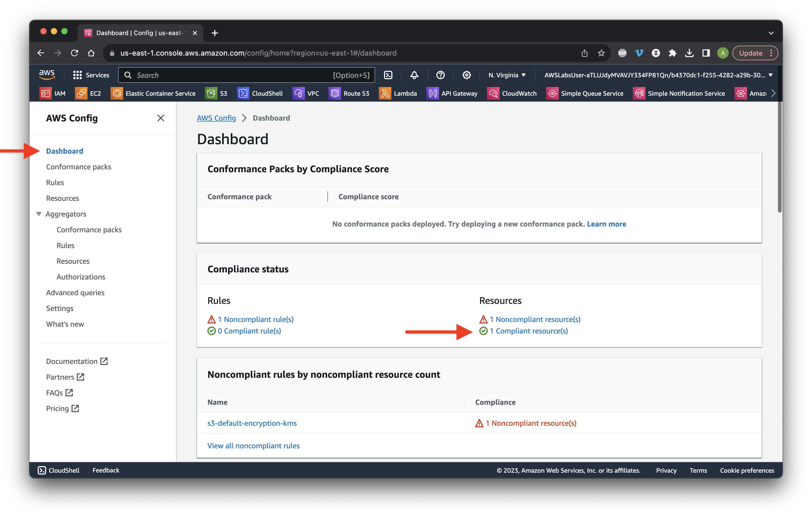812x517 pixels.
Task: Open 1 Noncompliant rule(s) link
Action: point(255,319)
